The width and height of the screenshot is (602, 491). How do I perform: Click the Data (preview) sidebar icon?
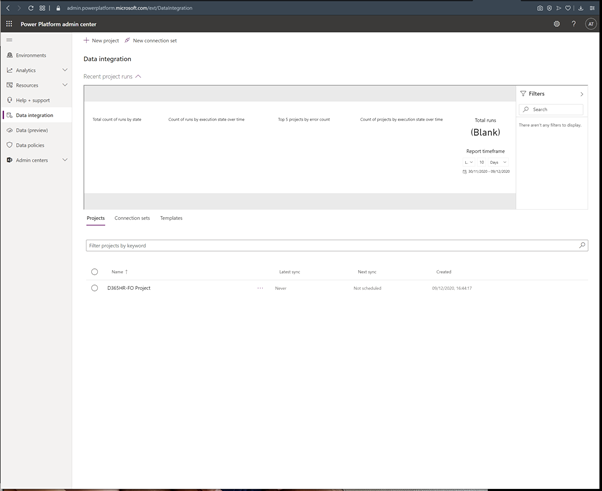[x=10, y=130]
